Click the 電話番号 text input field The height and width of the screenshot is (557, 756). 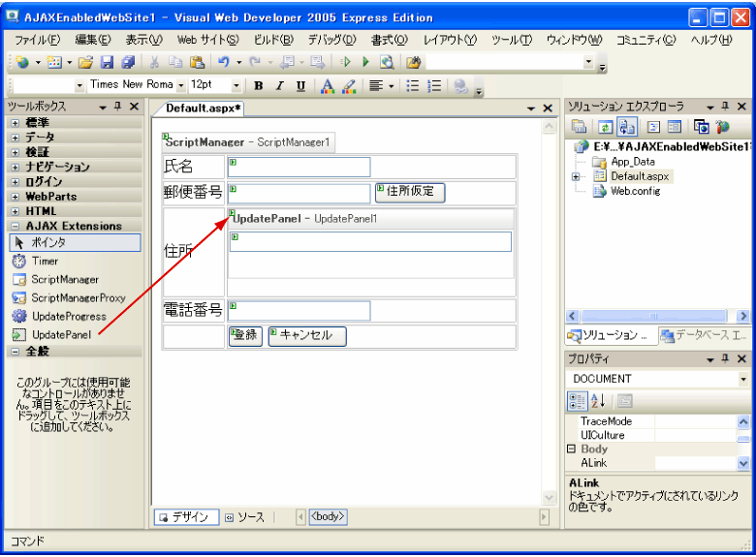coord(299,311)
